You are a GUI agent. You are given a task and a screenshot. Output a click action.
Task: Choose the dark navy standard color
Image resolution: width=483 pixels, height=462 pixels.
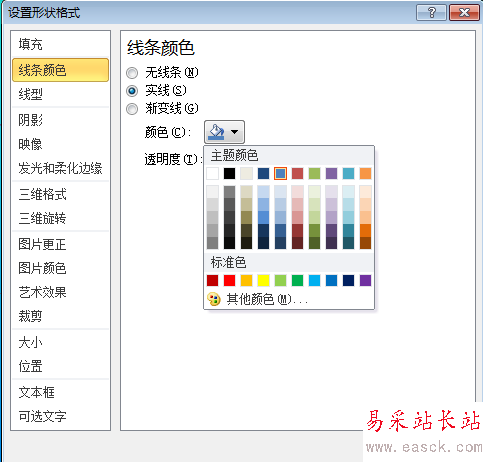click(x=348, y=280)
